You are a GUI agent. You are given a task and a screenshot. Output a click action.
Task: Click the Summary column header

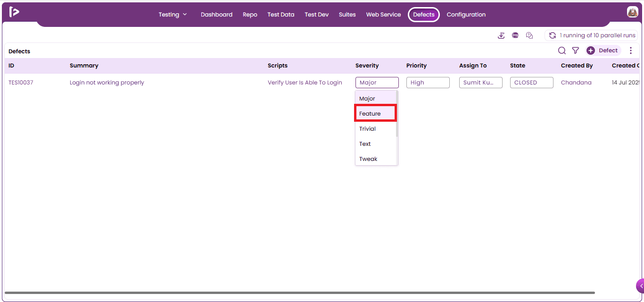(84, 66)
